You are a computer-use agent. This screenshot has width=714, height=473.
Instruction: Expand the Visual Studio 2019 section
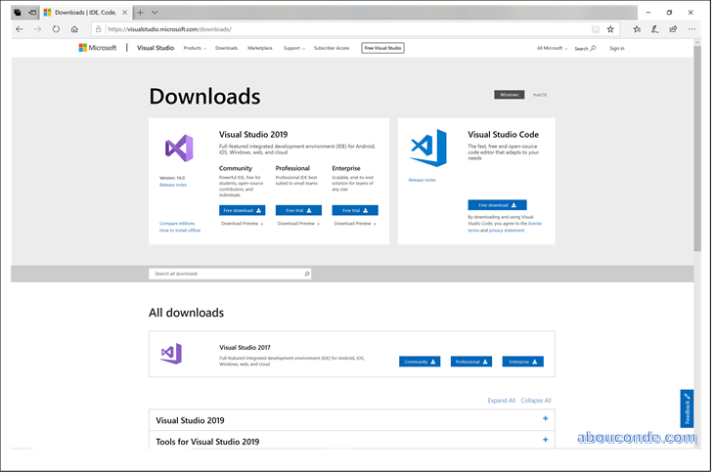545,420
